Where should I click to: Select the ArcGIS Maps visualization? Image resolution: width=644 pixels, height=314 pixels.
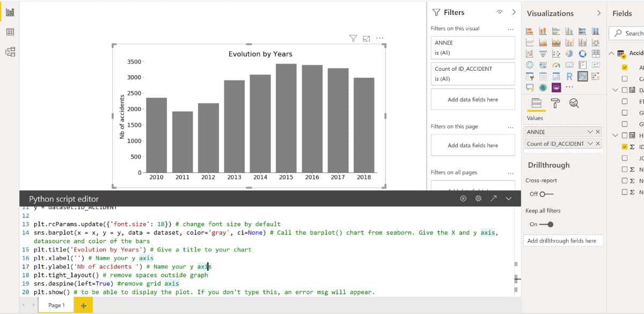(543, 87)
